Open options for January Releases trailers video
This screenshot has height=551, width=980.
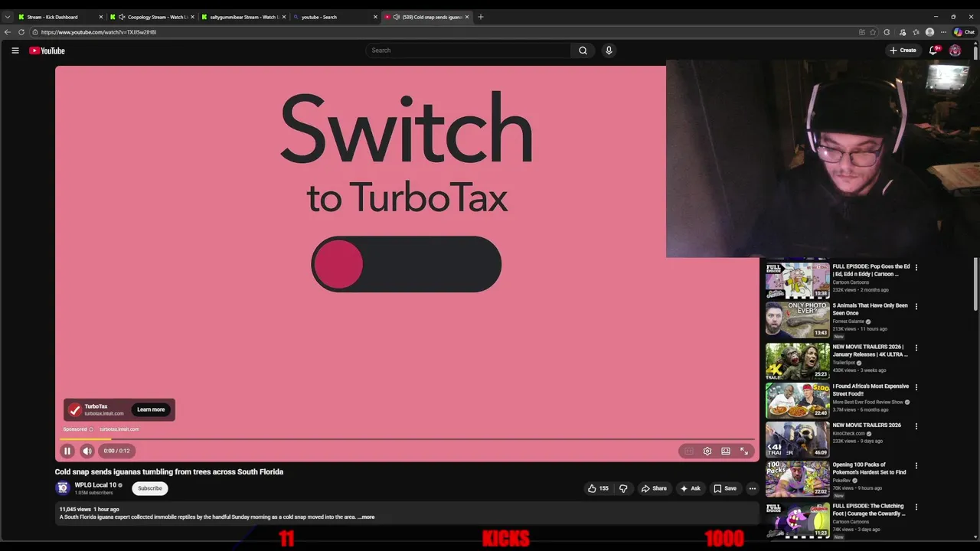916,348
